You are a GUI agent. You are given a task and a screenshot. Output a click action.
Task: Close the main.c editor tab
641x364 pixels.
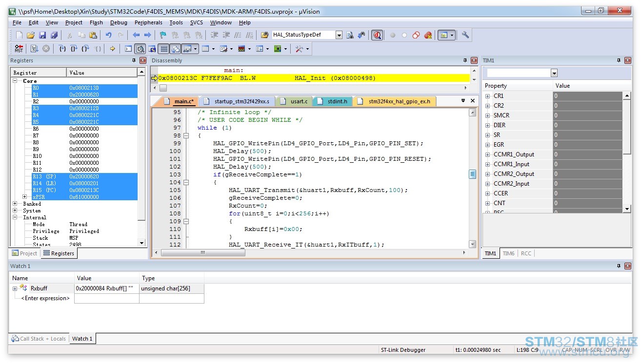(472, 101)
